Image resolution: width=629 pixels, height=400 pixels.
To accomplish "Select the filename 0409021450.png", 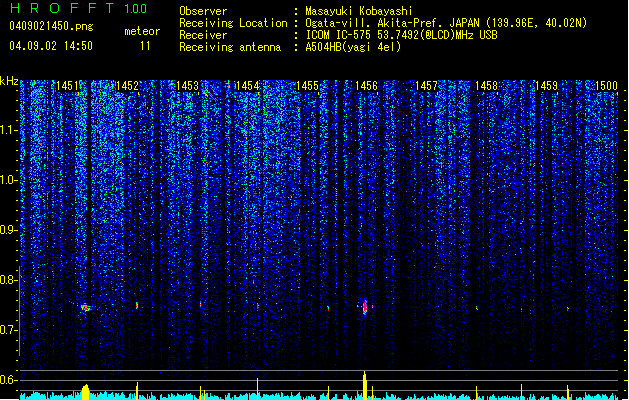I will 51,26.
